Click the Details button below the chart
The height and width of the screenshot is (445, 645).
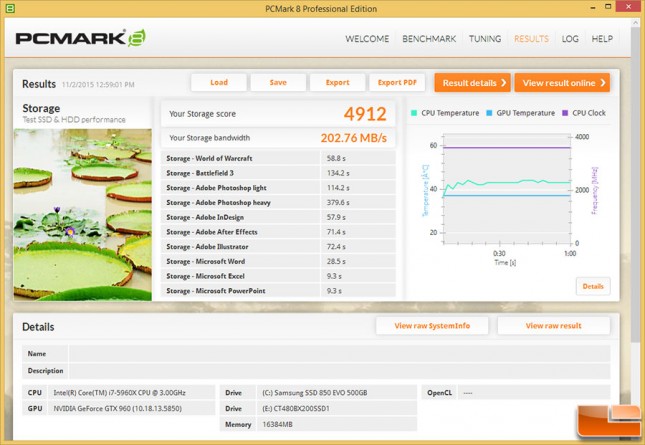[x=593, y=286]
